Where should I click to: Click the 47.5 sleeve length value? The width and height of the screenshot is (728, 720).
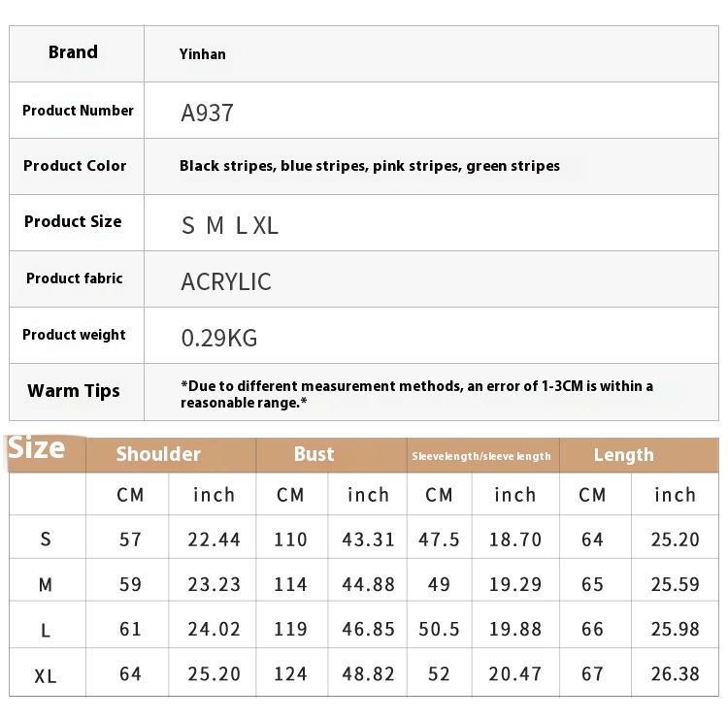(439, 540)
